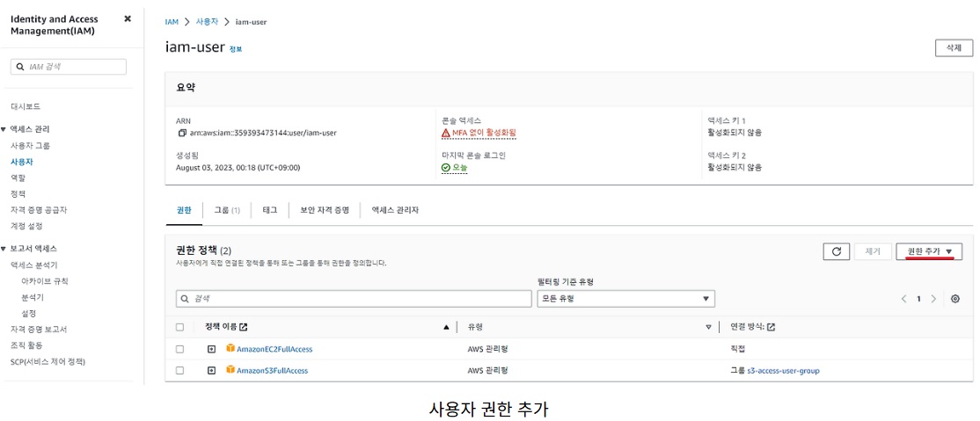Open 아카이브 규칙 sub-item
This screenshot has height=421, width=980.
click(x=45, y=281)
